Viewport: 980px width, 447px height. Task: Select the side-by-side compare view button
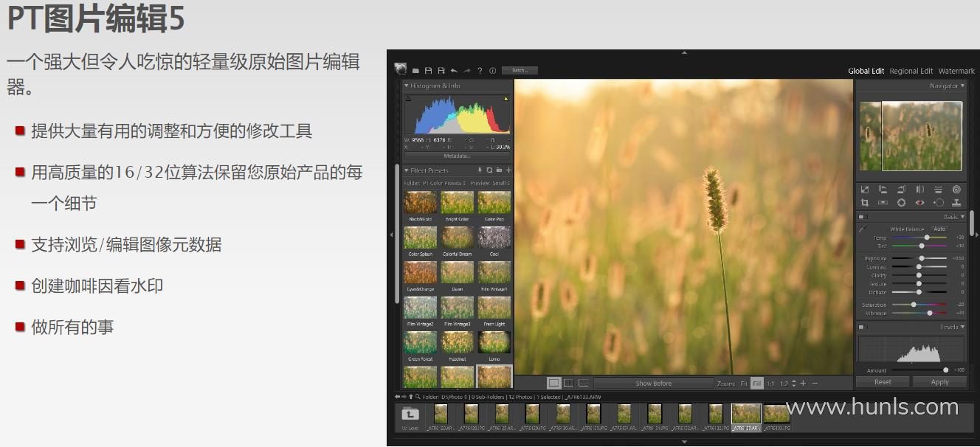pos(568,383)
